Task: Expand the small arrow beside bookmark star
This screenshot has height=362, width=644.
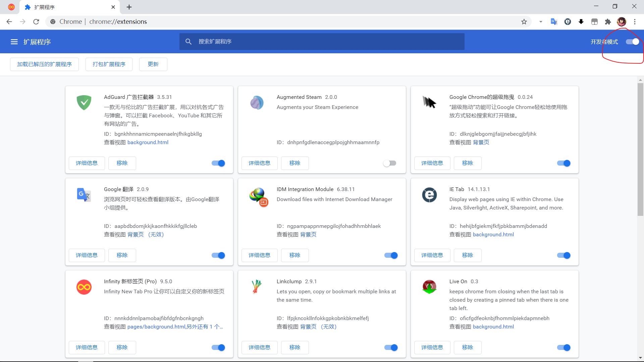Action: (x=541, y=22)
